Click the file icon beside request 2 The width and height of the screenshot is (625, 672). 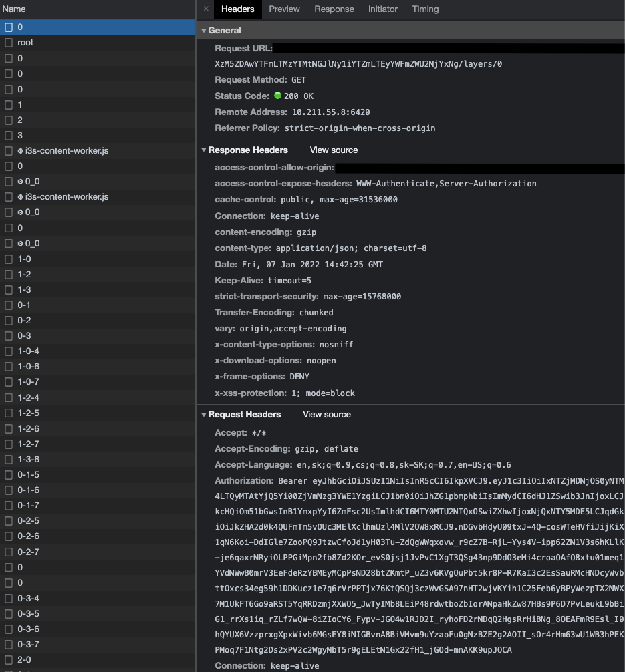(x=9, y=120)
